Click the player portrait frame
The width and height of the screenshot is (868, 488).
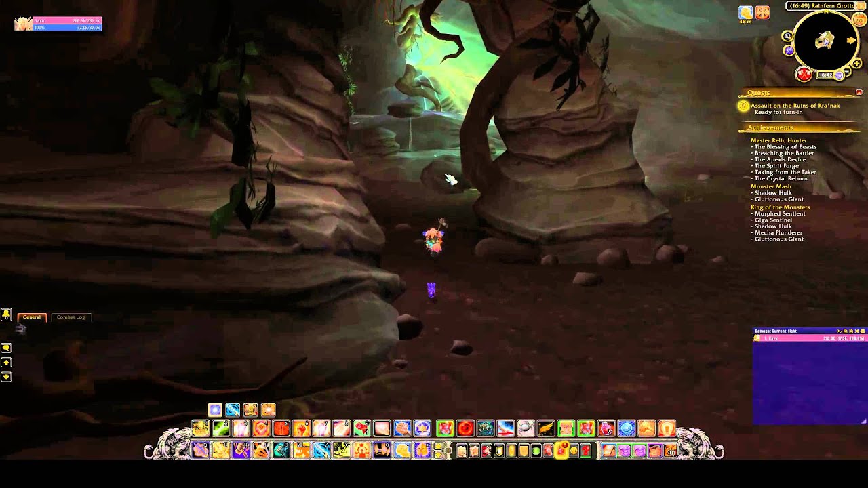point(23,24)
